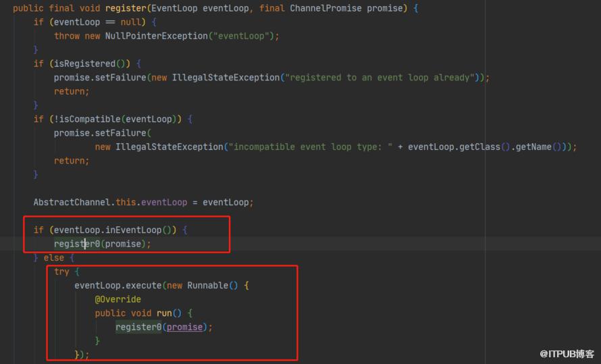Screen dimensions: 601x364
Task: Click this keyword after AbstractChannel
Action: click(x=126, y=203)
